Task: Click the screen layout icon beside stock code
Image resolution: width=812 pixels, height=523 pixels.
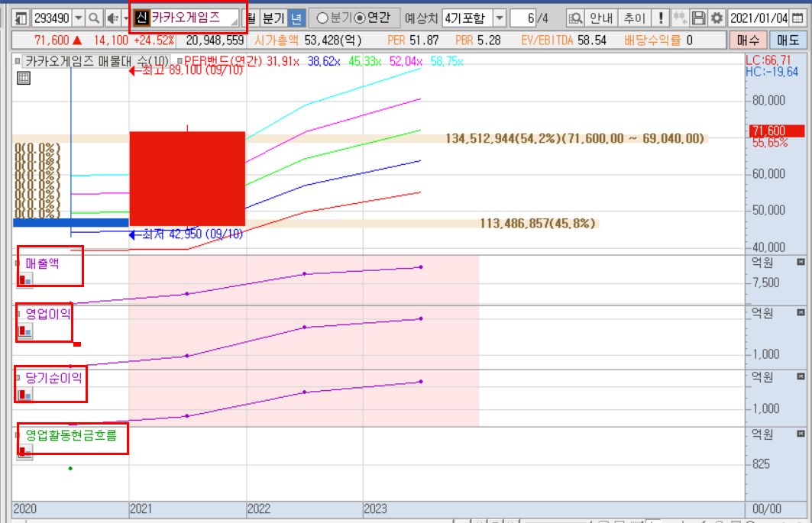Action: point(21,18)
